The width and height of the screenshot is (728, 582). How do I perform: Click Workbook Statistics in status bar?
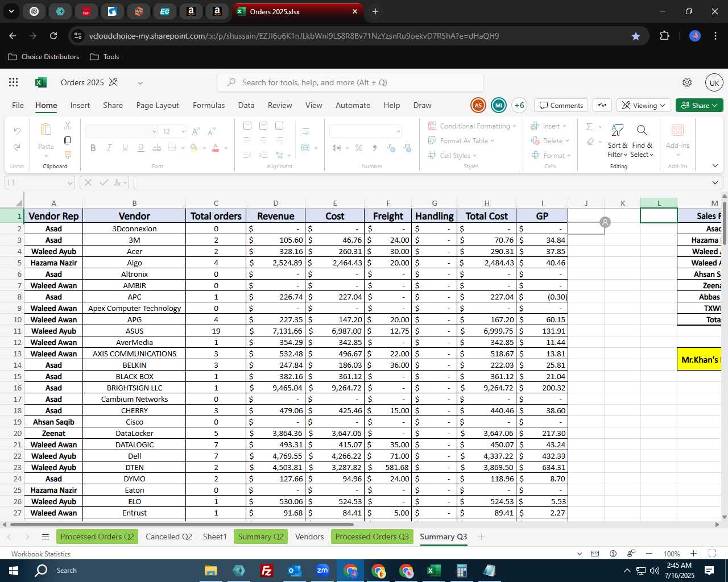[x=41, y=554]
